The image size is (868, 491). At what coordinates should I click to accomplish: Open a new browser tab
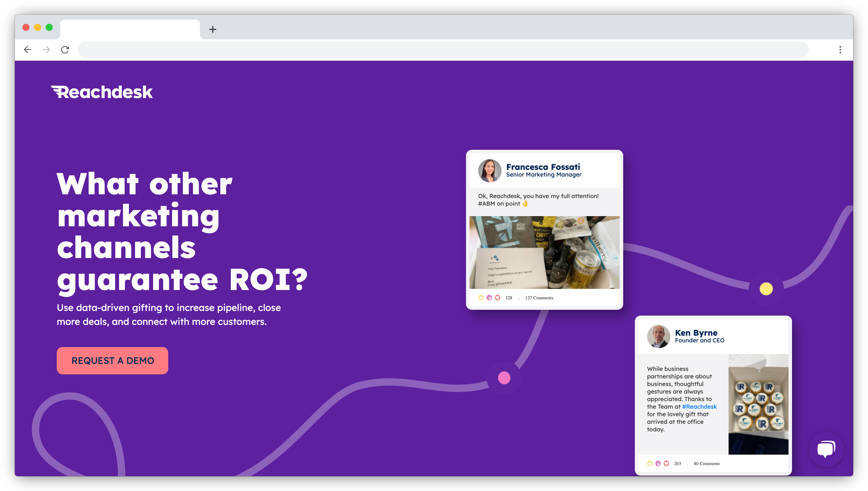click(x=212, y=29)
